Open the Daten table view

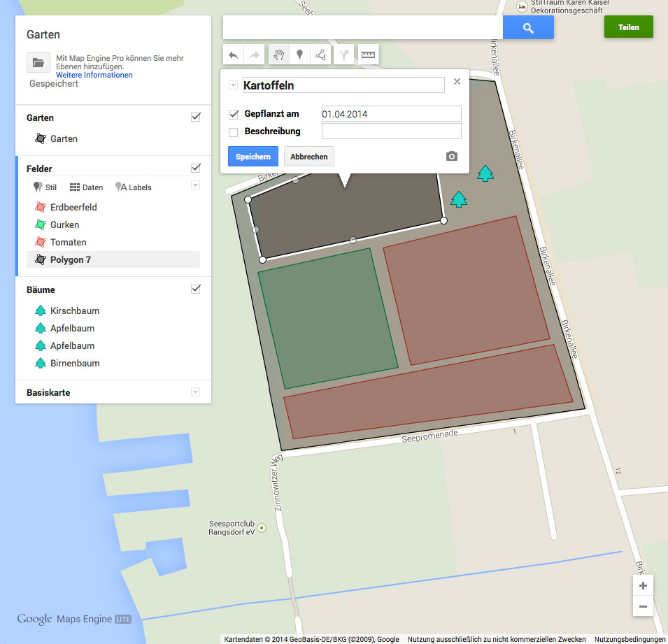click(86, 187)
